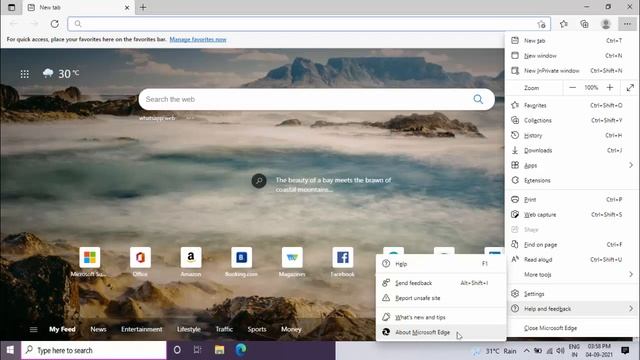Click the taskbar Type here to search box
The image size is (640, 360).
coord(94,350)
